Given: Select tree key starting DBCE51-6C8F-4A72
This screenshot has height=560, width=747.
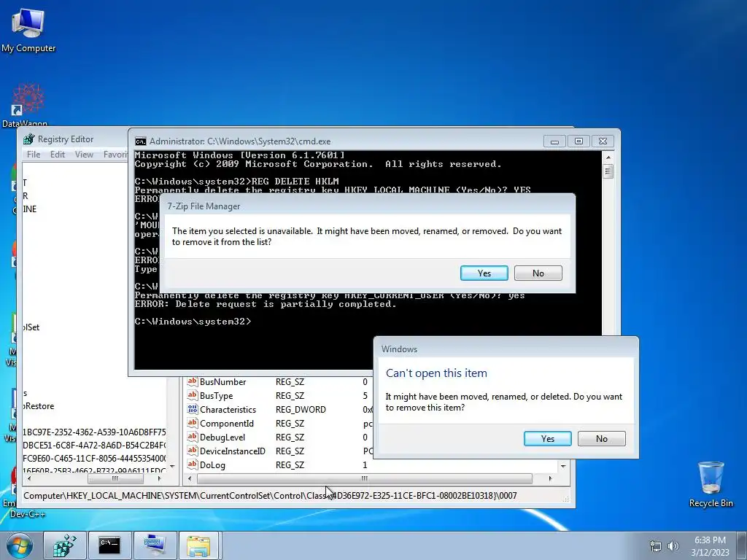Looking at the screenshot, I should click(94, 446).
